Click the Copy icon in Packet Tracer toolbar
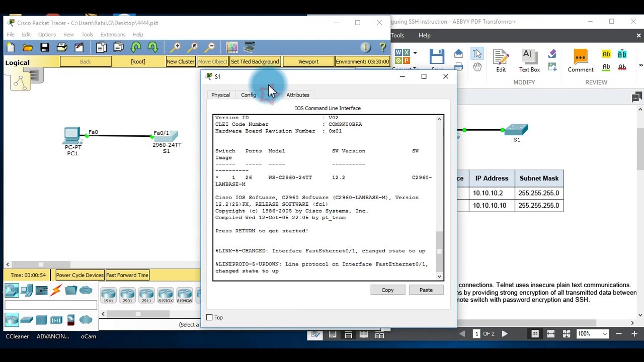644x362 pixels. pos(101,47)
